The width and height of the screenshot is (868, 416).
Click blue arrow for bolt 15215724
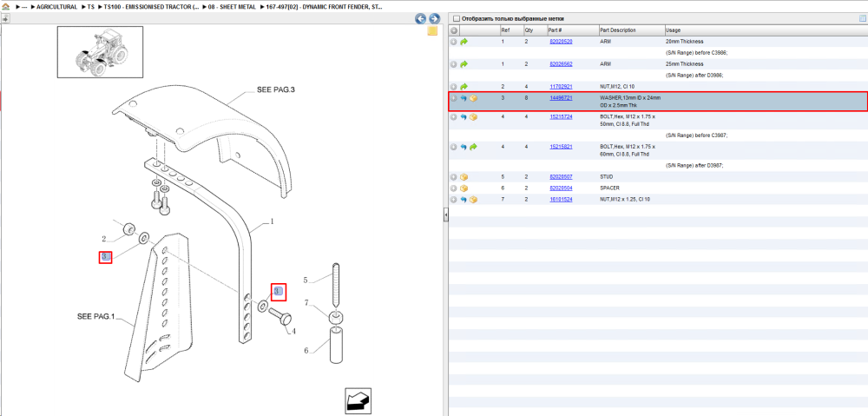click(464, 117)
